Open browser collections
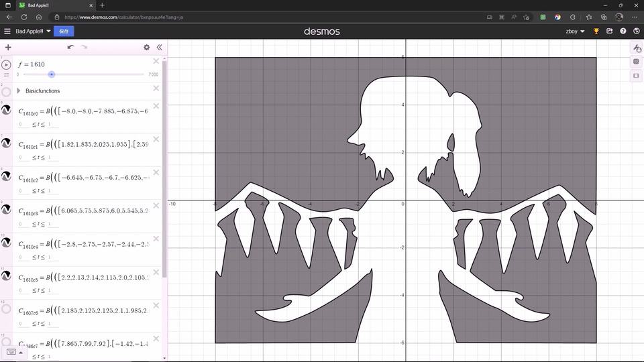 click(x=604, y=17)
